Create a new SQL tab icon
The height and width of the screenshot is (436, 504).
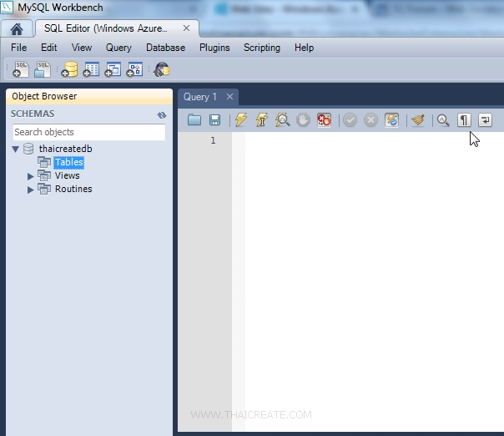pos(21,69)
